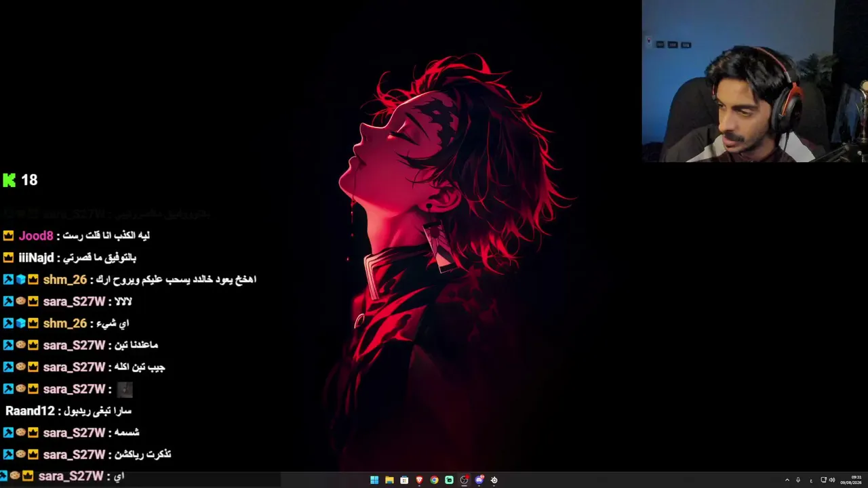Click the username iiiNajd in chat
Viewport: 868px width, 488px height.
36,258
